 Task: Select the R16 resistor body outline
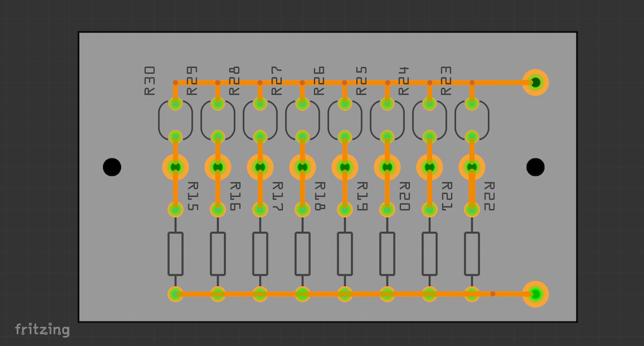click(x=218, y=254)
